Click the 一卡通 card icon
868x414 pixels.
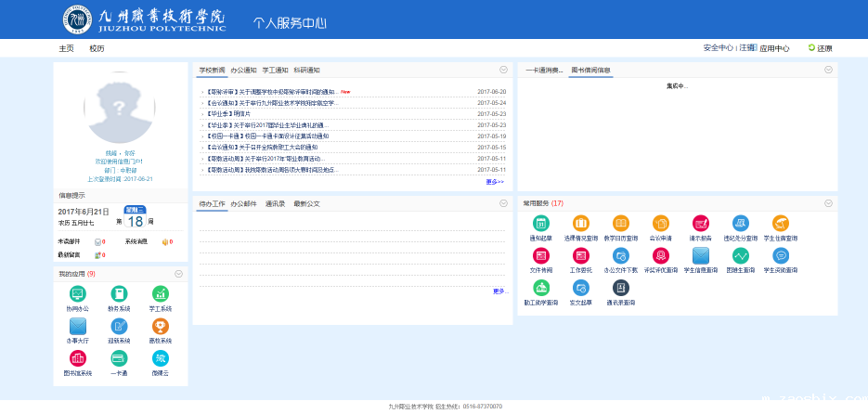click(119, 358)
